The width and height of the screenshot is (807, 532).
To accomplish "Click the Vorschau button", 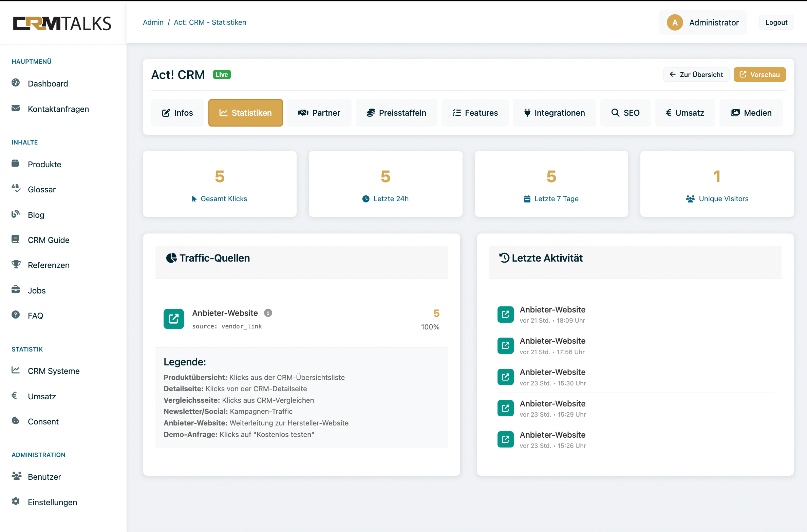I will 760,75.
